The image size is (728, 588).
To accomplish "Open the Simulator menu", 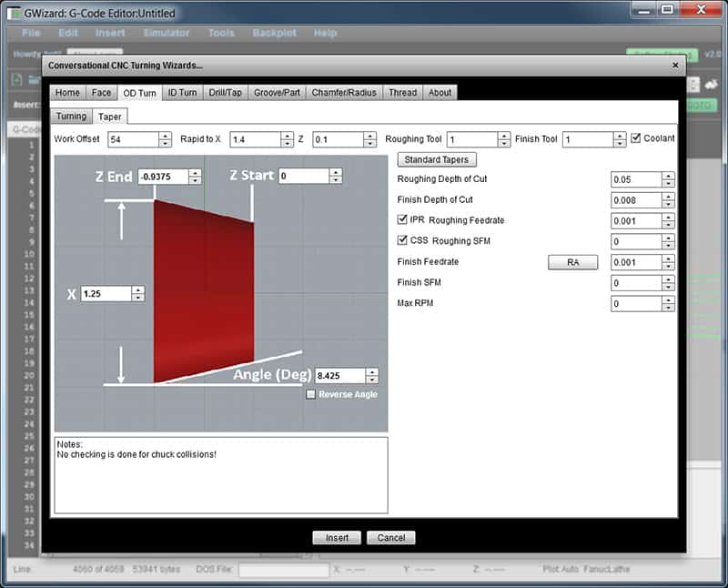I will click(167, 33).
